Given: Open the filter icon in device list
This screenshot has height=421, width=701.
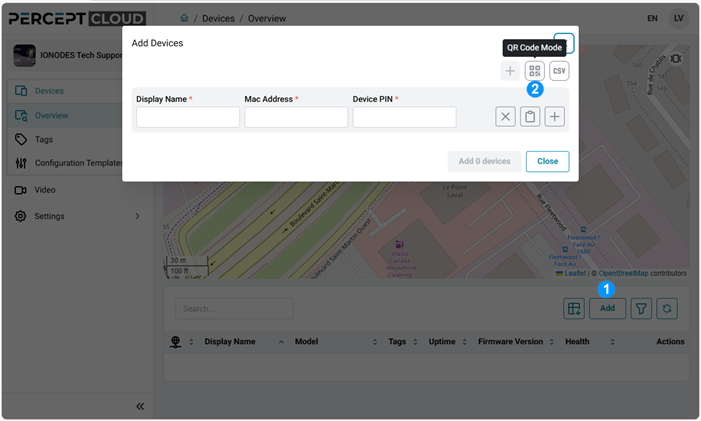Looking at the screenshot, I should pyautogui.click(x=641, y=308).
